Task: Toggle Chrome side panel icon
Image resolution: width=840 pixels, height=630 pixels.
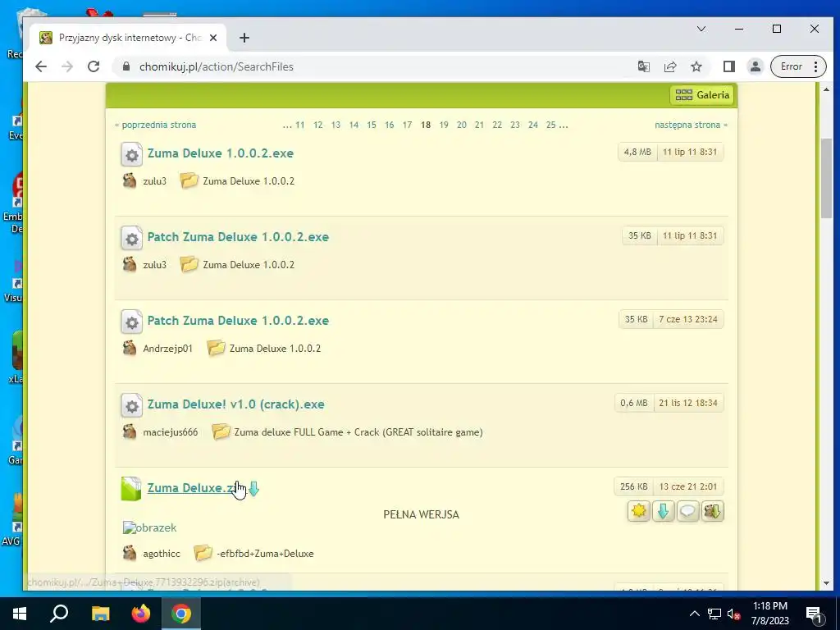Action: click(728, 66)
